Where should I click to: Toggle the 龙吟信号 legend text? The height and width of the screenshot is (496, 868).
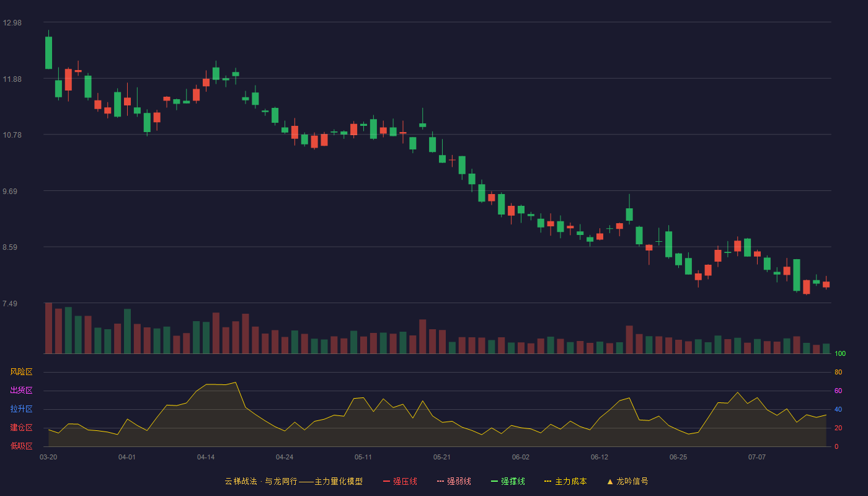[x=632, y=482]
